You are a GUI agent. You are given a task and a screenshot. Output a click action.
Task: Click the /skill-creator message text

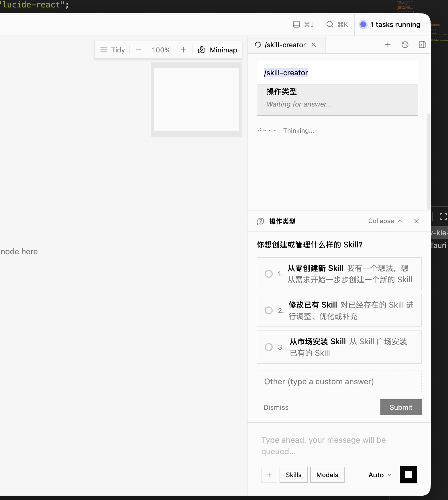pos(286,73)
